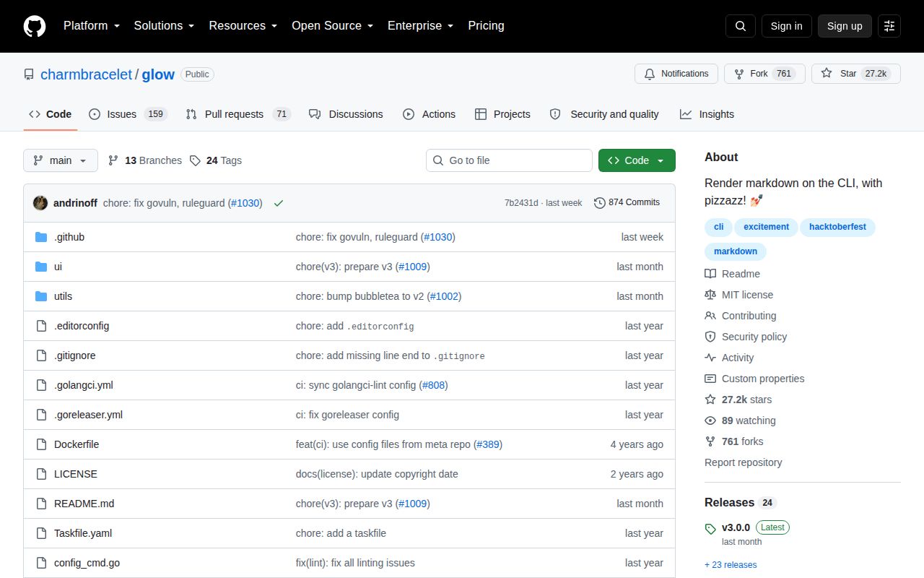Open Custom properties link
The width and height of the screenshot is (924, 578).
coord(754,379)
